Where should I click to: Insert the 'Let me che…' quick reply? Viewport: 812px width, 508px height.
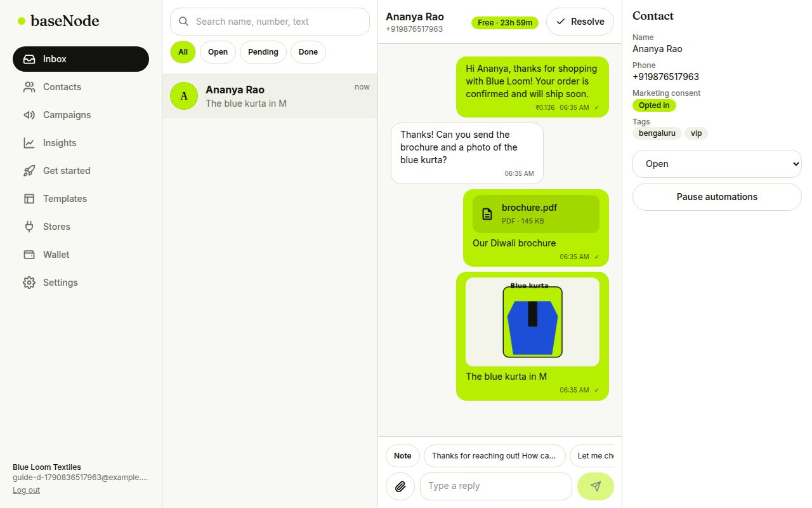tap(592, 456)
